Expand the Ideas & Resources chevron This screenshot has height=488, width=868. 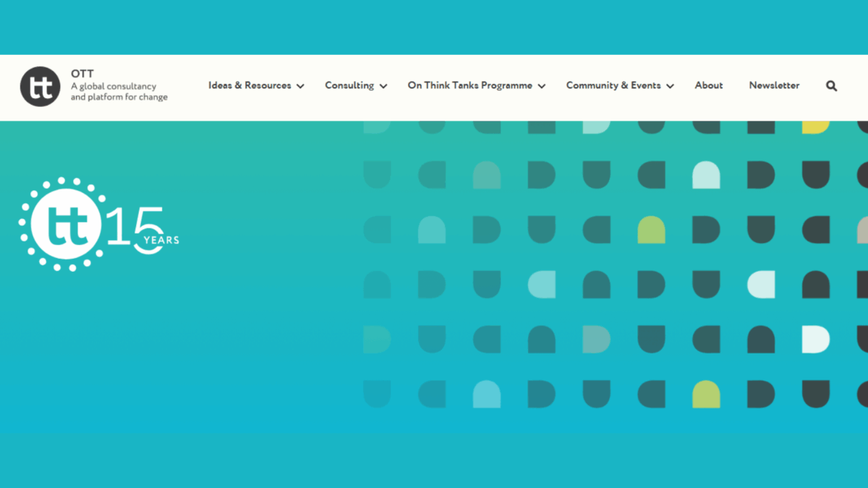(x=300, y=86)
